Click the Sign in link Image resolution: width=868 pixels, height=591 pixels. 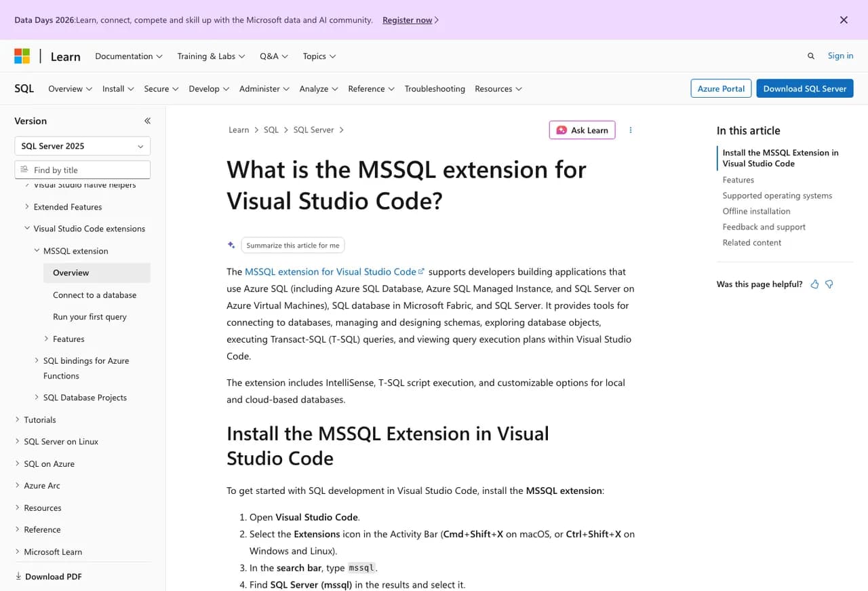(840, 56)
